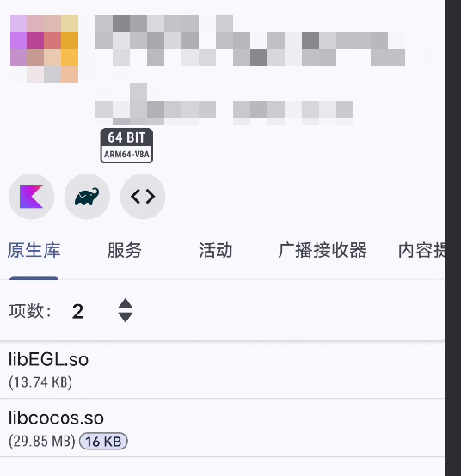The width and height of the screenshot is (461, 476).
Task: Click the Gradle elephant chip
Action: click(87, 197)
